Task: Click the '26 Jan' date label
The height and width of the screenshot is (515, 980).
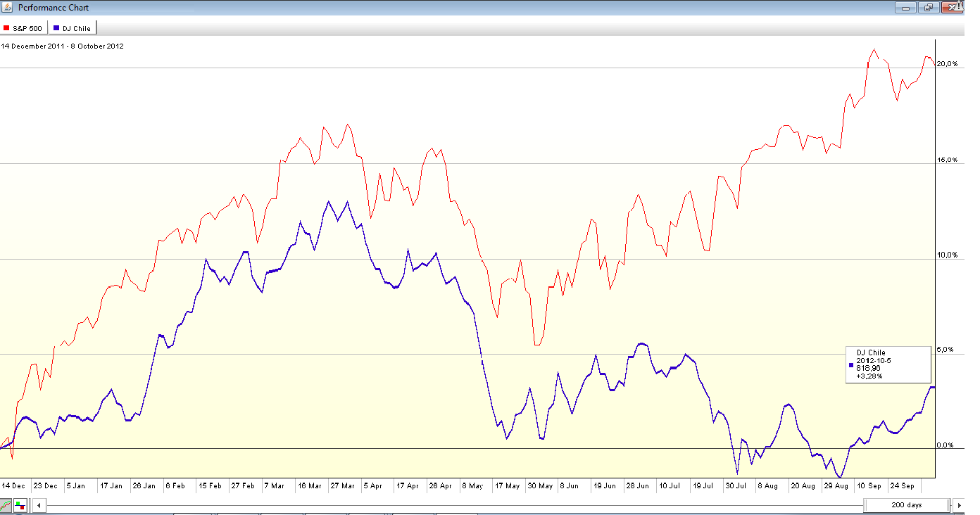Action: point(144,485)
